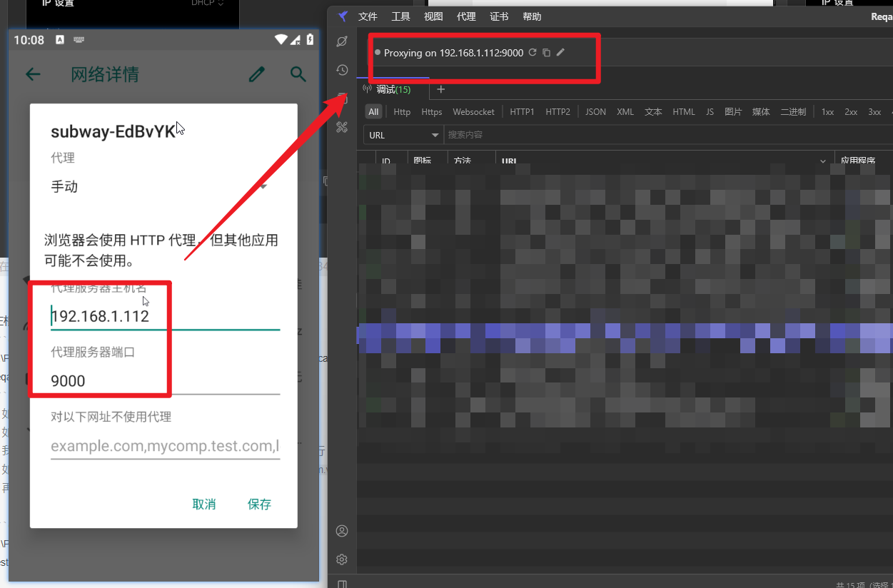The height and width of the screenshot is (588, 893).
Task: Toggle the JSON content filter
Action: point(595,112)
